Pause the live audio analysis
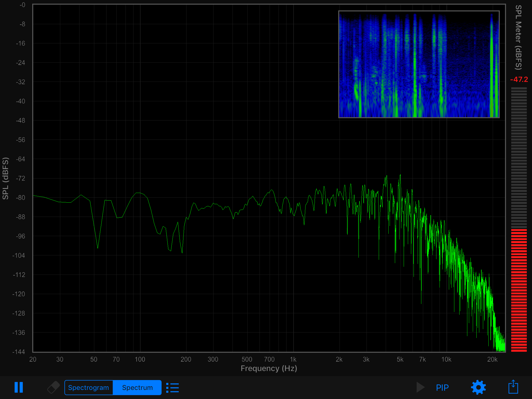 tap(19, 387)
